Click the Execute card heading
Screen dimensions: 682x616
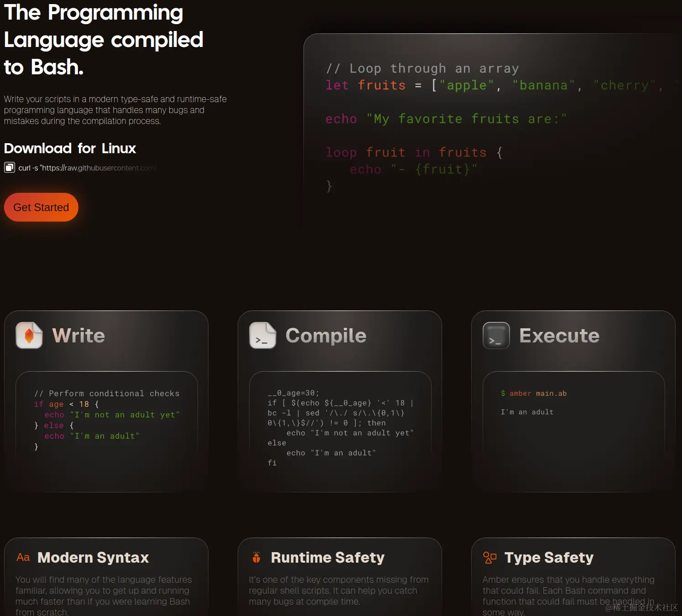coord(559,336)
